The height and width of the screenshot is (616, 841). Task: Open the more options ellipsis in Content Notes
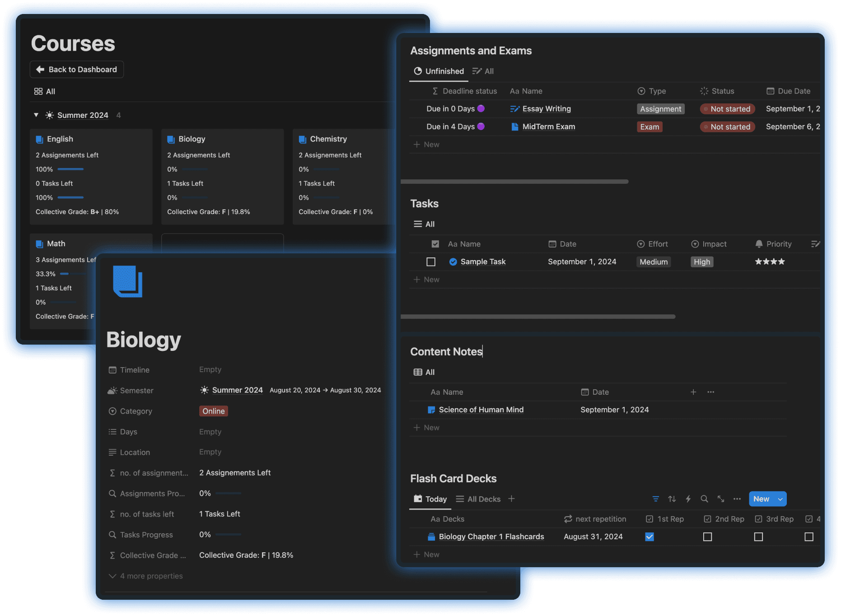(x=711, y=392)
